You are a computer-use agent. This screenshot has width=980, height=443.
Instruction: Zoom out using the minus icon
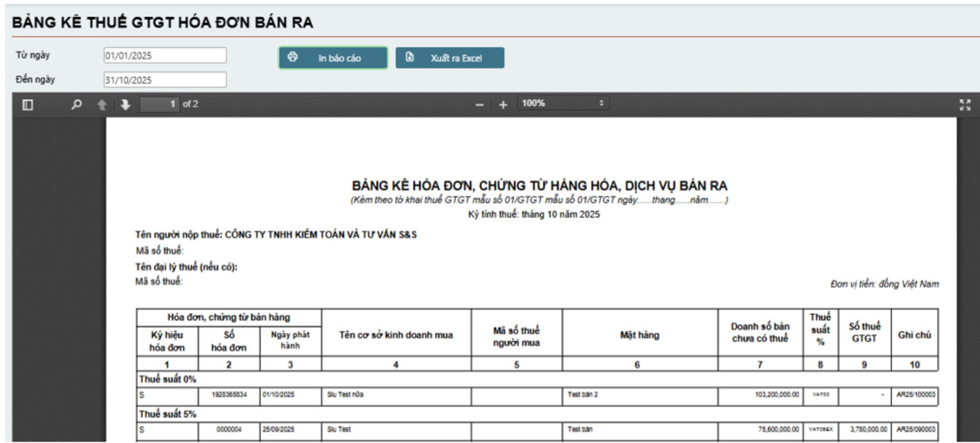click(479, 105)
